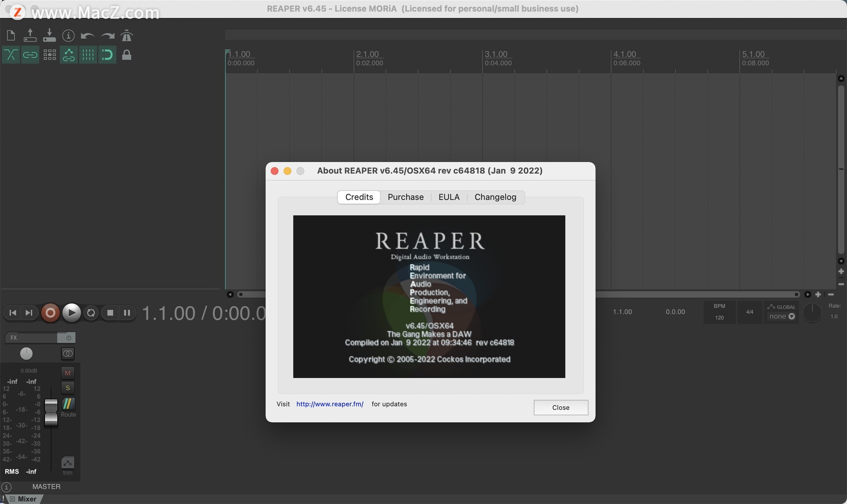Undo the last action with the left arrow
This screenshot has height=504, width=847.
[87, 36]
